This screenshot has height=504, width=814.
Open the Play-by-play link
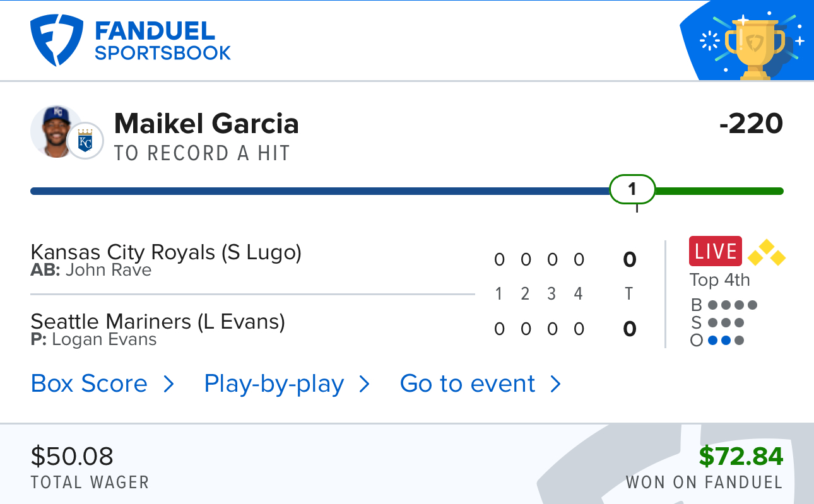click(274, 384)
